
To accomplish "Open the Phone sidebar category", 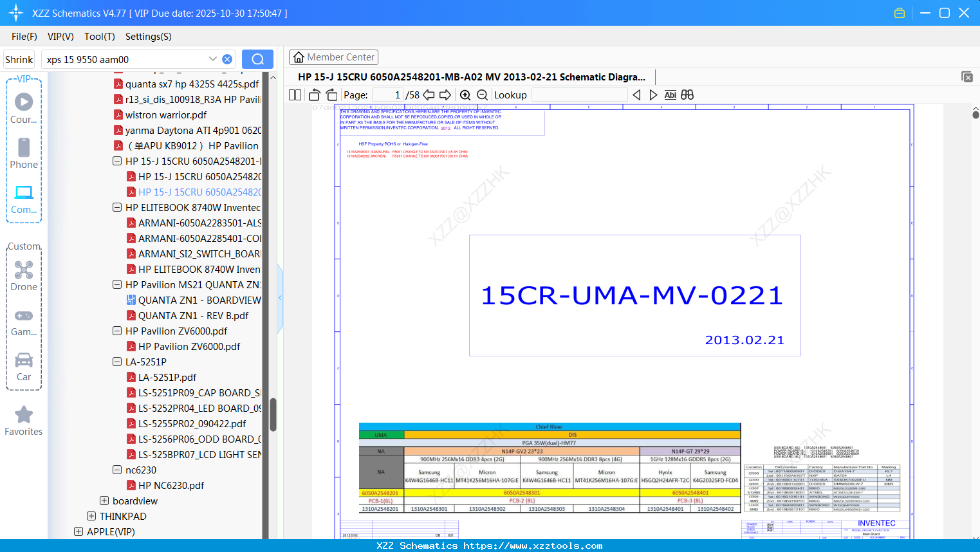I will [24, 153].
